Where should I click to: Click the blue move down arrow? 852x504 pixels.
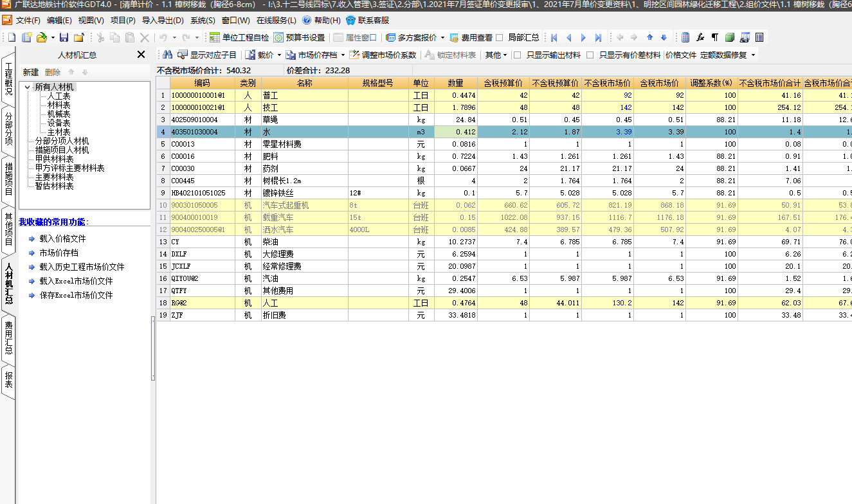664,38
